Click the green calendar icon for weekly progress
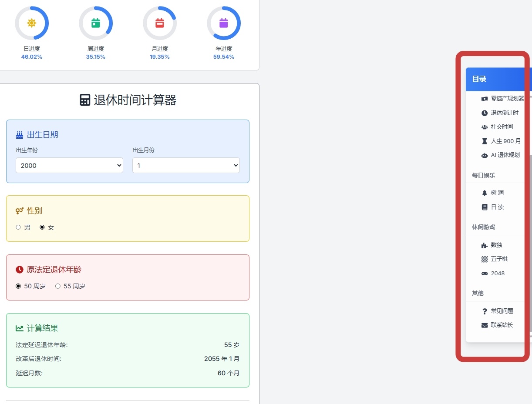This screenshot has height=404, width=532. 96,23
